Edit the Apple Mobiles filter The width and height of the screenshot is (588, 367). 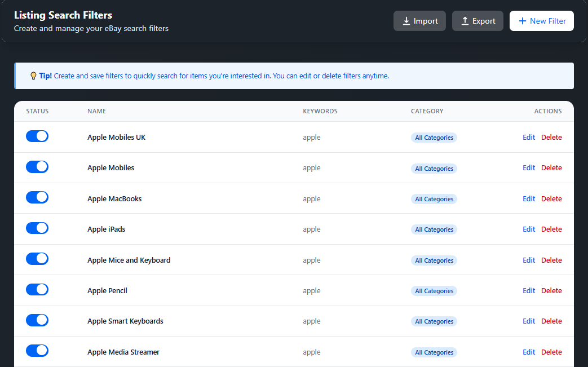point(529,168)
